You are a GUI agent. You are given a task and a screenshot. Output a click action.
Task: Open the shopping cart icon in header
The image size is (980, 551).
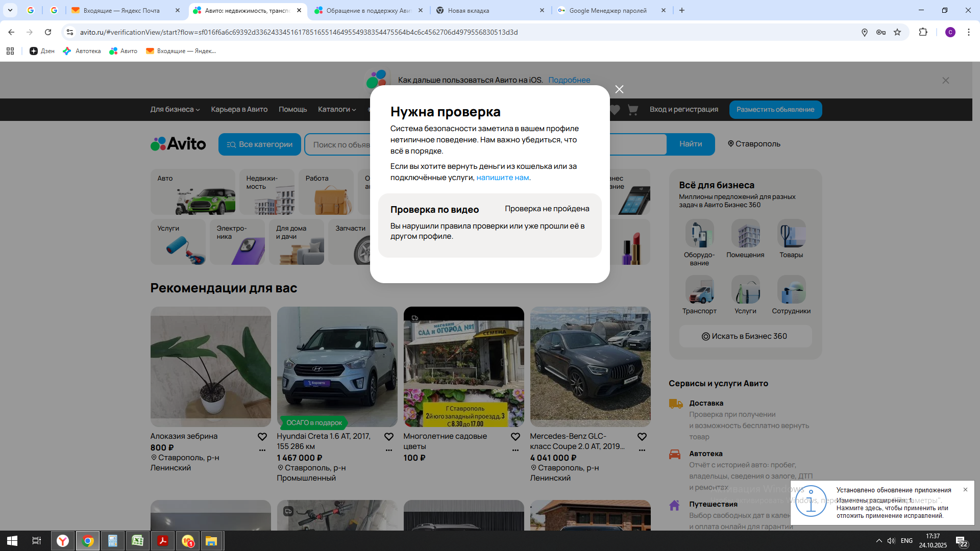[x=633, y=109]
